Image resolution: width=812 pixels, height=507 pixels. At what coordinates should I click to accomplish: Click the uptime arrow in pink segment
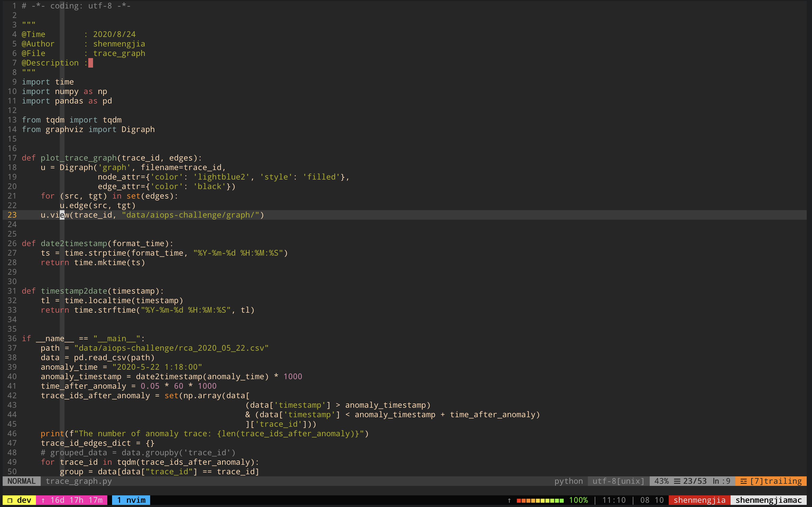(x=43, y=500)
